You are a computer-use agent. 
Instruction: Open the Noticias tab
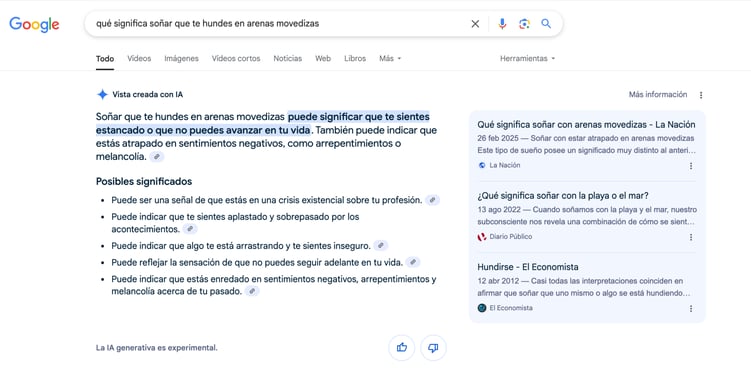pos(288,58)
